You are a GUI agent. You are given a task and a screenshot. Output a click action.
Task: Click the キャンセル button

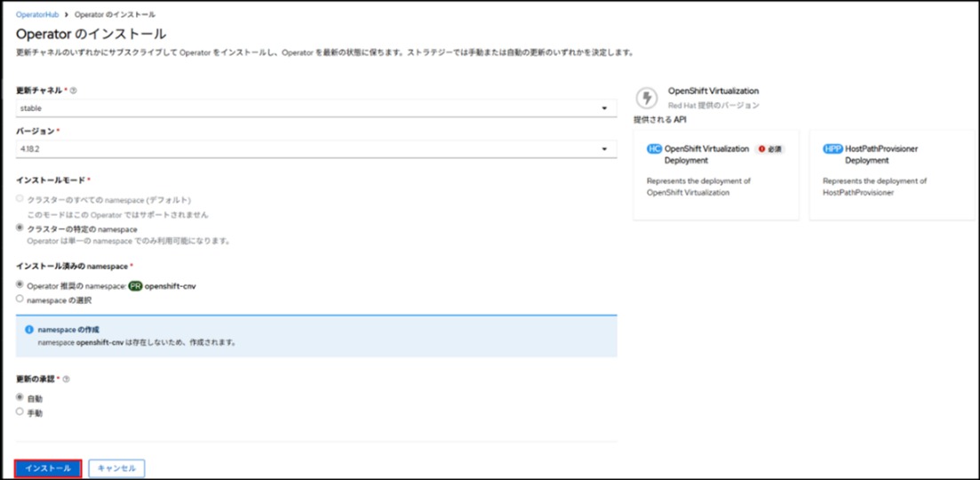tap(116, 468)
